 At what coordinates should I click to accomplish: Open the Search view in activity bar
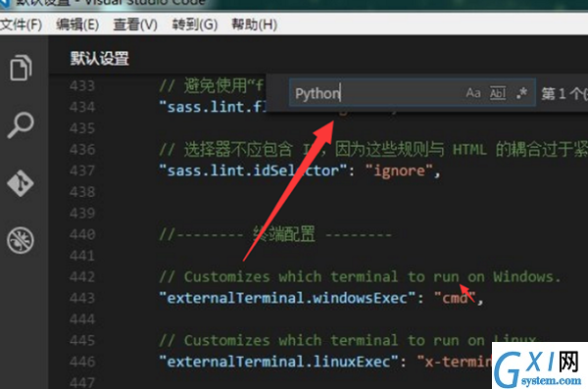point(21,125)
